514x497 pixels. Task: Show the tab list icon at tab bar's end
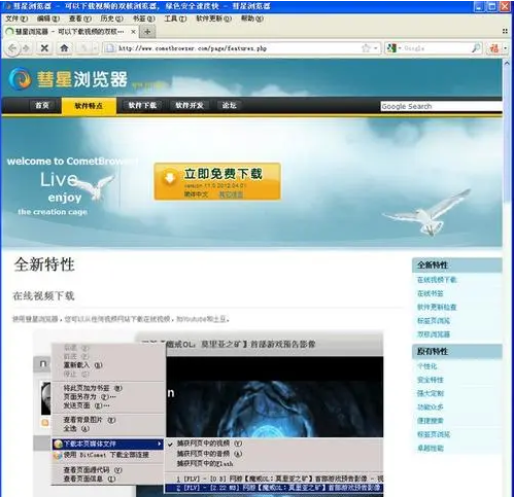pos(505,31)
